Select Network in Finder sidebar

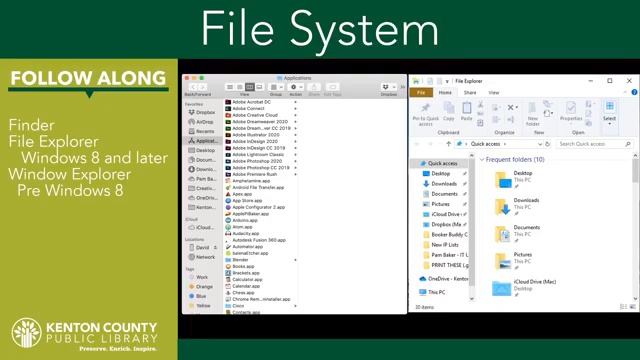[x=202, y=257]
